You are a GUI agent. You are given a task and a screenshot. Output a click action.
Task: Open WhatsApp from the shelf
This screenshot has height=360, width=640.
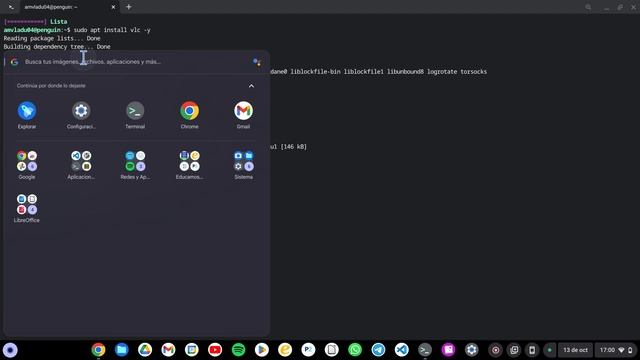pyautogui.click(x=355, y=350)
